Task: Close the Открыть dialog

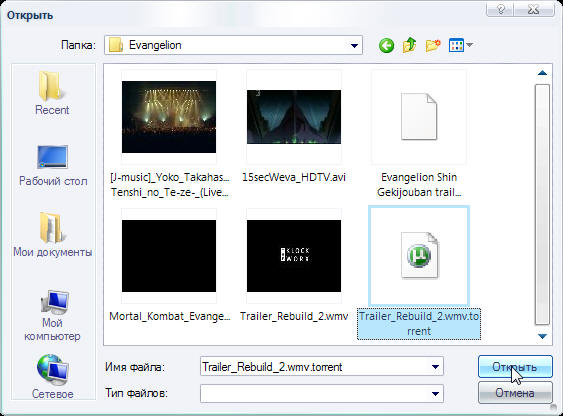Action: (x=535, y=9)
